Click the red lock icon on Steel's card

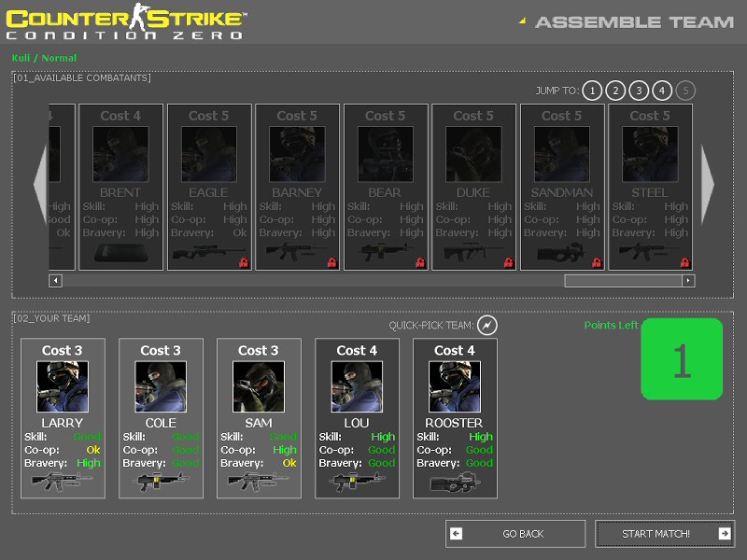click(684, 262)
